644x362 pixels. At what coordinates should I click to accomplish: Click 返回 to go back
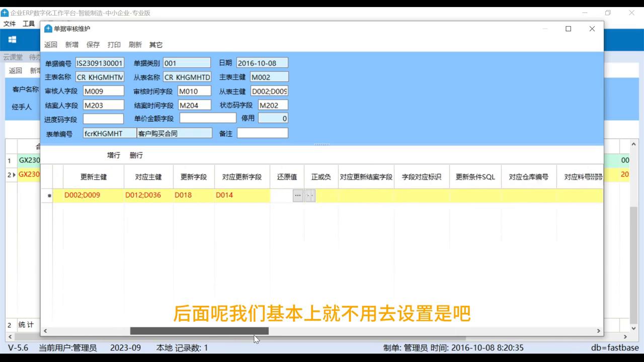click(x=51, y=45)
